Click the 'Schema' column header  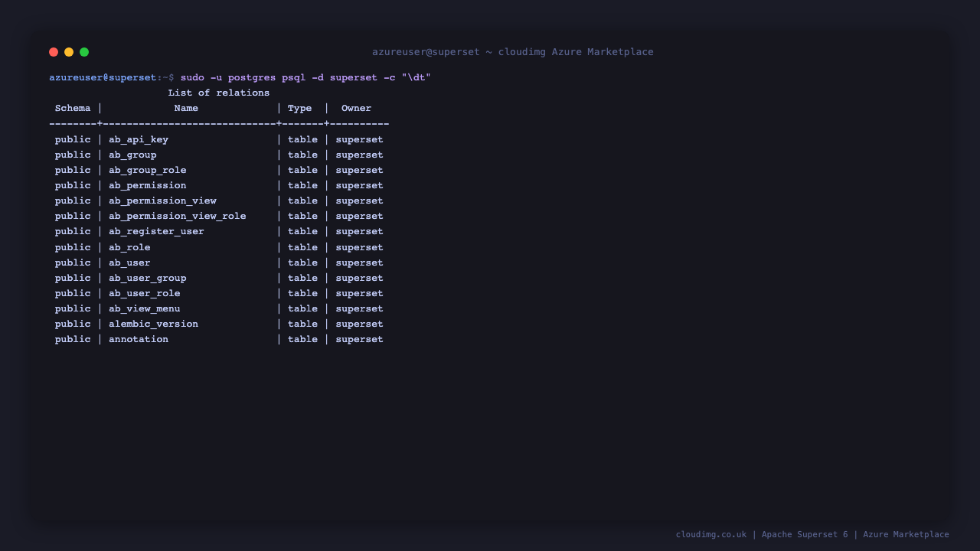pos(73,108)
